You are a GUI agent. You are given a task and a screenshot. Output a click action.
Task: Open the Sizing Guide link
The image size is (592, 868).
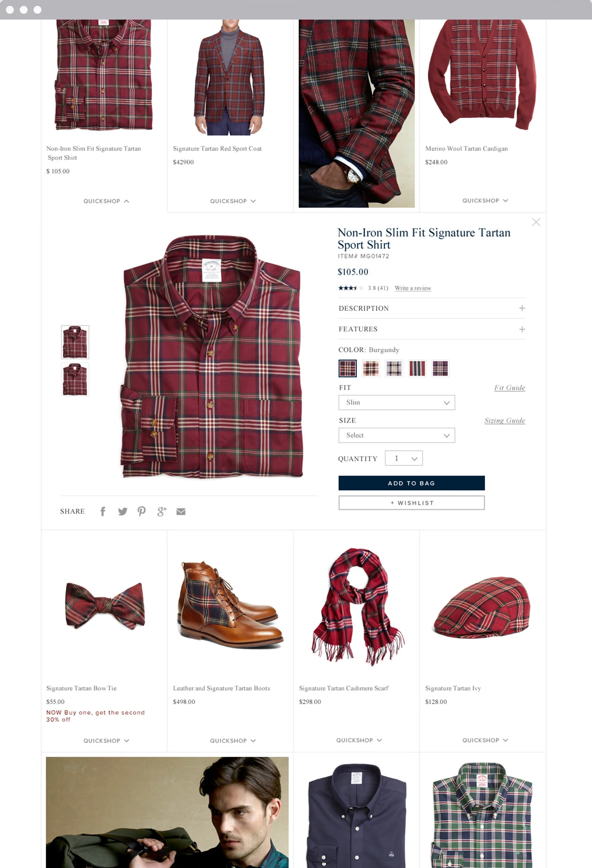click(505, 420)
